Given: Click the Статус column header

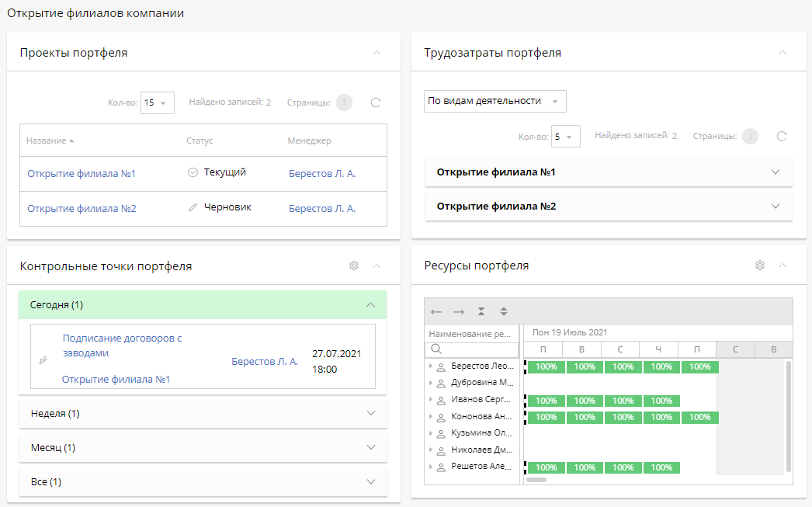Looking at the screenshot, I should [200, 141].
